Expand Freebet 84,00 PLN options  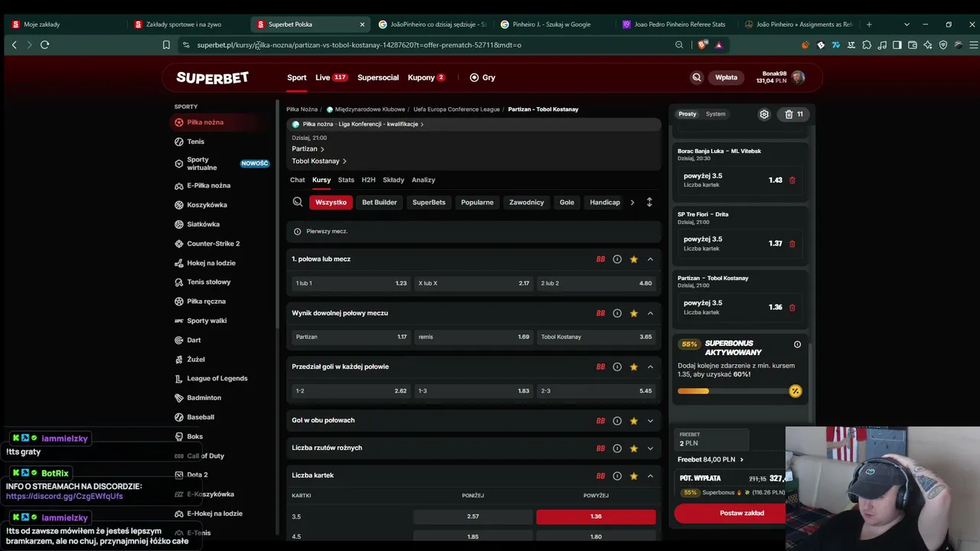pos(710,460)
